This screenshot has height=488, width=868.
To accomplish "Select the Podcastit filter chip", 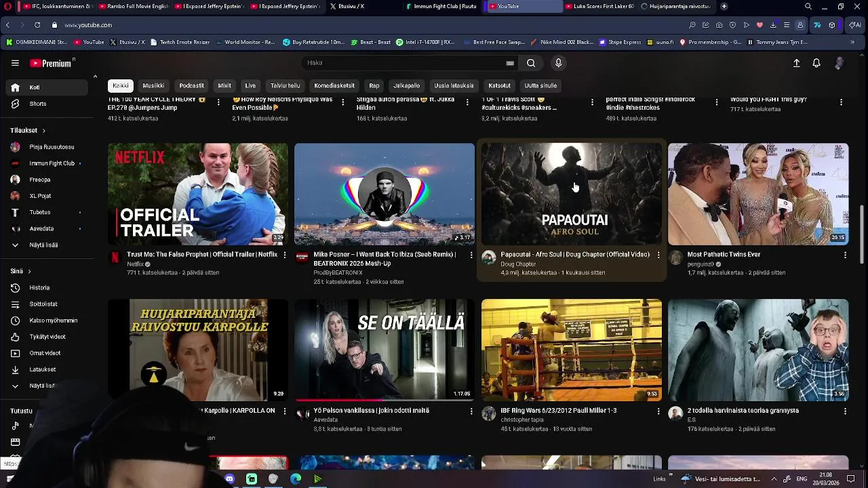I will (191, 86).
